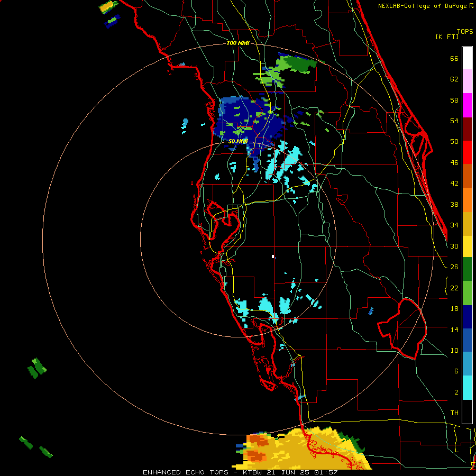Pick the light pink swatch in the color bar
The image size is (476, 476).
(467, 81)
